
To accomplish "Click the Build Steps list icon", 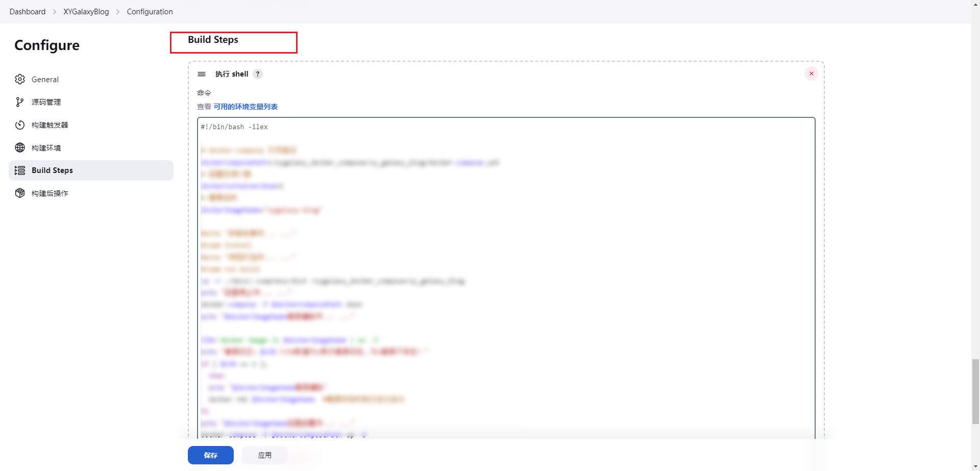I will 20,170.
